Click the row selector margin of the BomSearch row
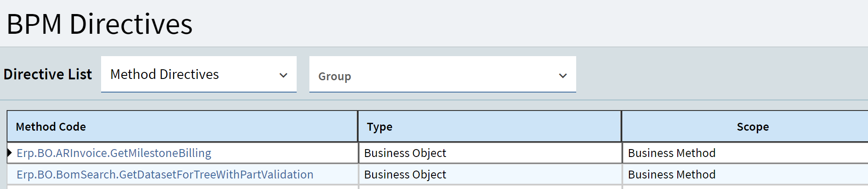Viewport: 868px width, 189px height. 11,175
